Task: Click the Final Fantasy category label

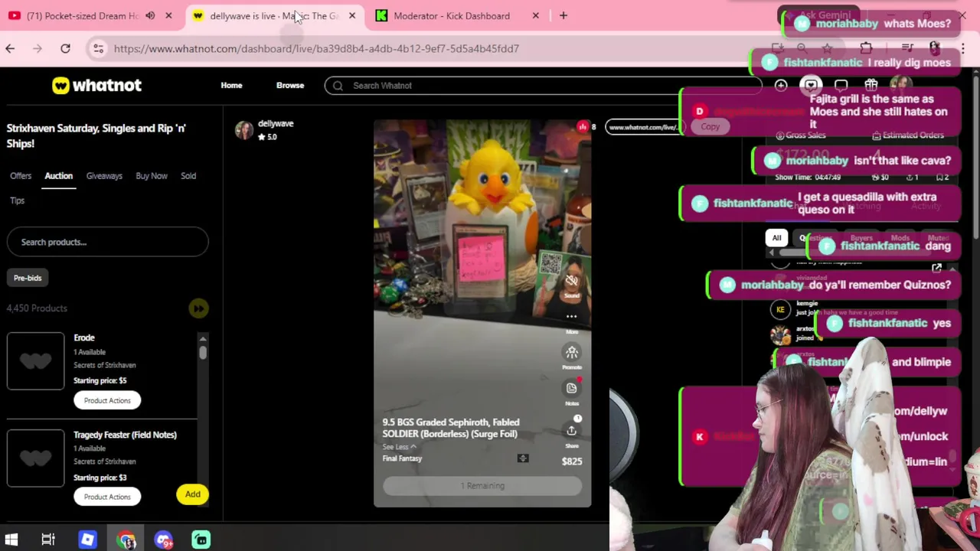Action: point(402,458)
